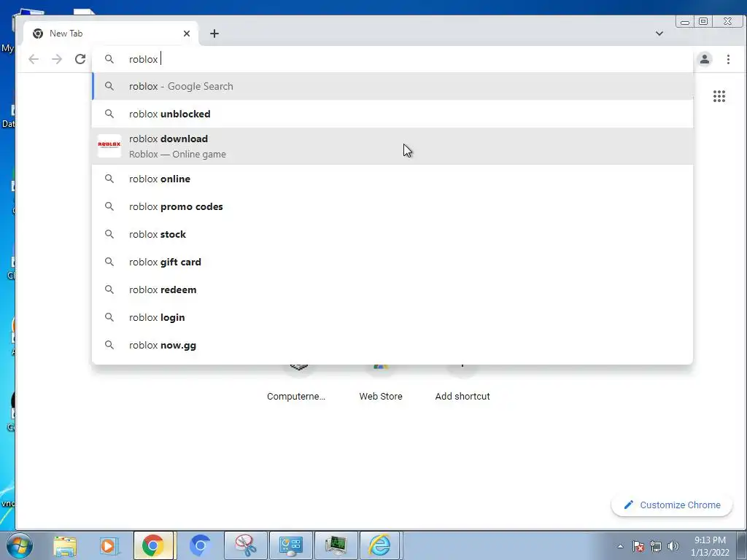The width and height of the screenshot is (747, 560).
Task: Click the Roblox logo thumbnail in suggestions
Action: pos(109,146)
